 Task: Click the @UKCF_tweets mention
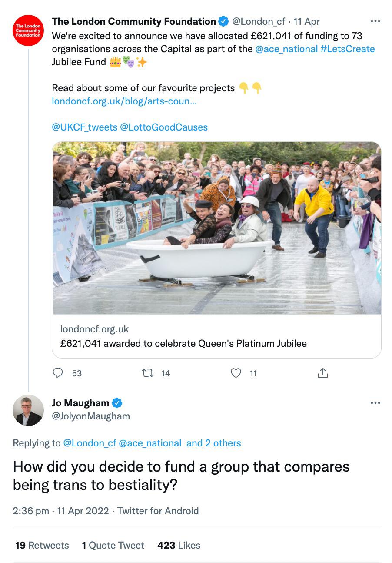pos(84,127)
